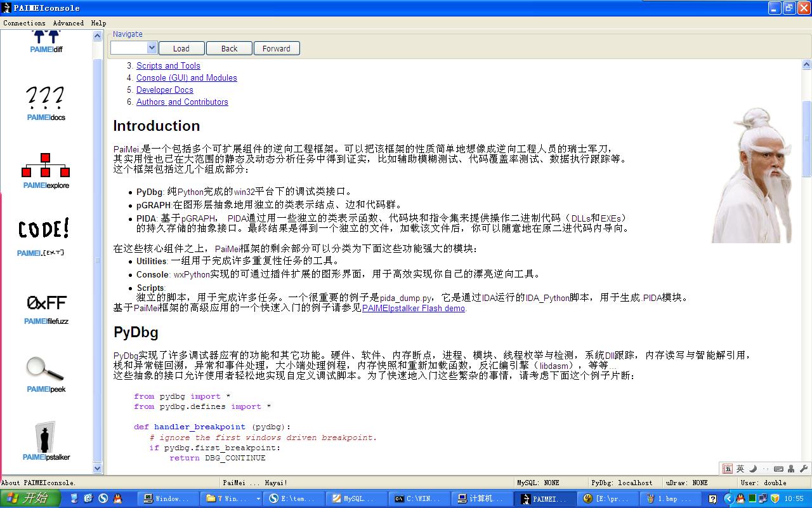Viewport: 812px width, 508px height.
Task: Click the Show Desktop quick launch icon
Action: tap(74, 499)
